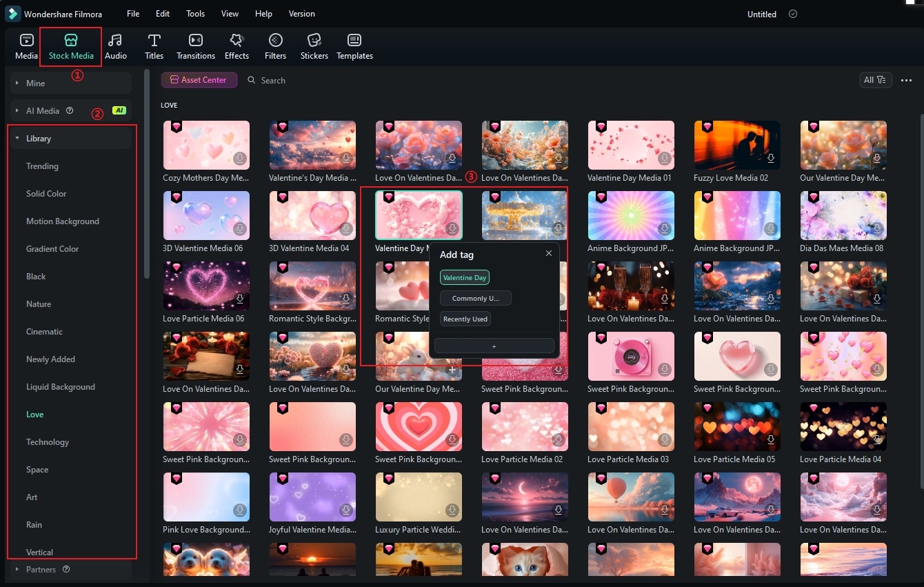Open the Media tab
The height and width of the screenshot is (587, 924).
(26, 46)
